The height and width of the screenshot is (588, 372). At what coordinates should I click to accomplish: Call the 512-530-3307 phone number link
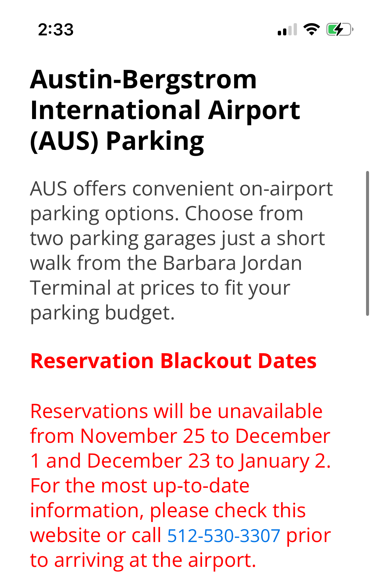tap(224, 535)
